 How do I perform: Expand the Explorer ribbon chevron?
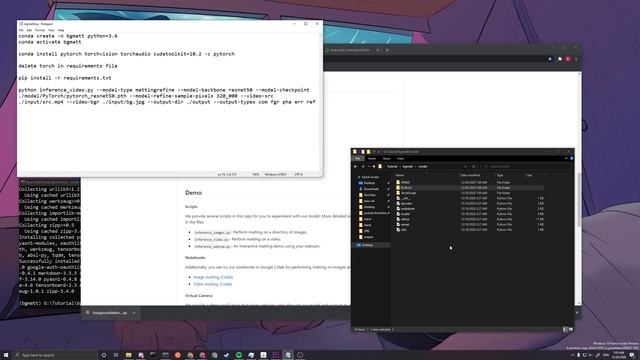[x=566, y=158]
